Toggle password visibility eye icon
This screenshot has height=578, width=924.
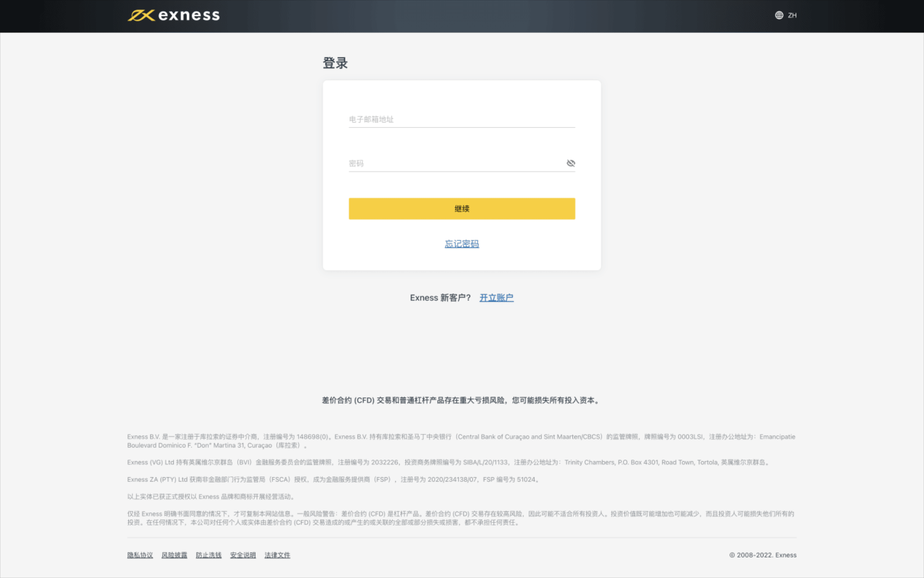coord(571,163)
